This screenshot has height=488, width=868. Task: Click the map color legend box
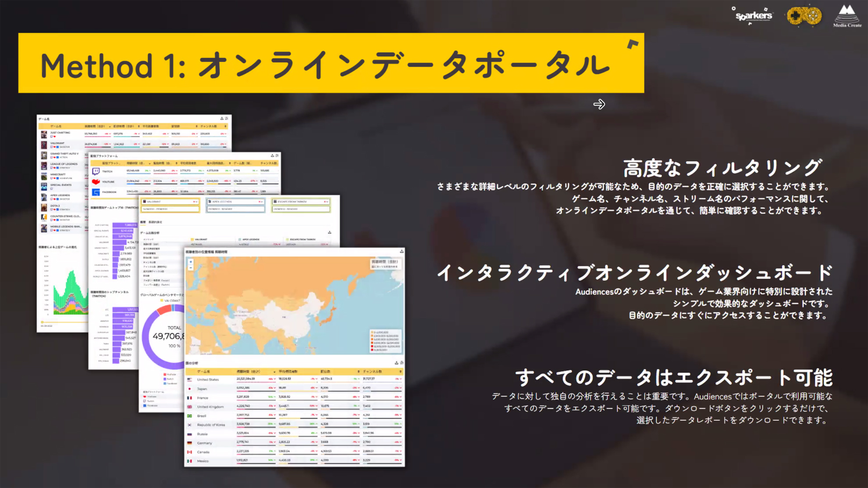coord(385,341)
